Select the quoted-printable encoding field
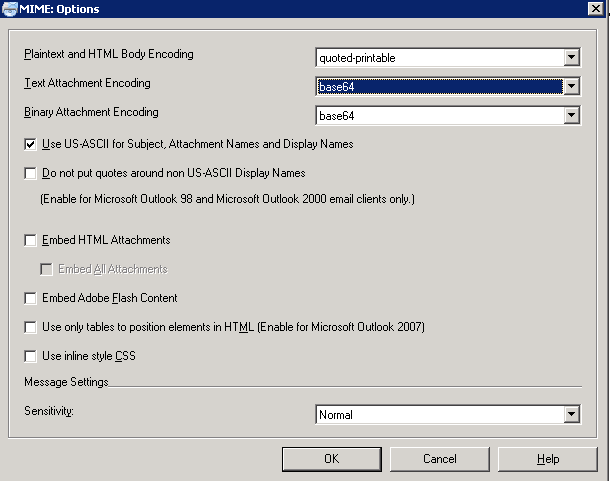 click(438, 58)
